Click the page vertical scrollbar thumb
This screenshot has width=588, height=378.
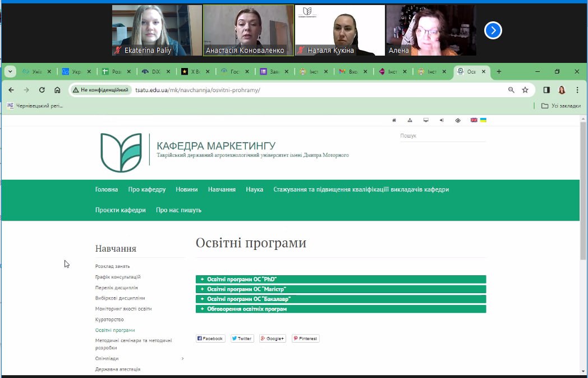pyautogui.click(x=583, y=191)
